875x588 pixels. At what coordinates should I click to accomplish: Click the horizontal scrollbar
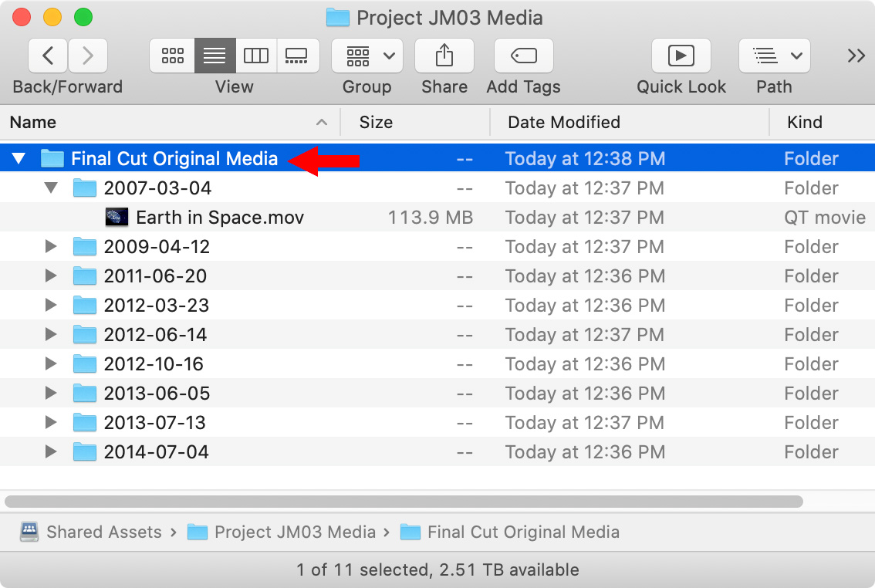[404, 502]
